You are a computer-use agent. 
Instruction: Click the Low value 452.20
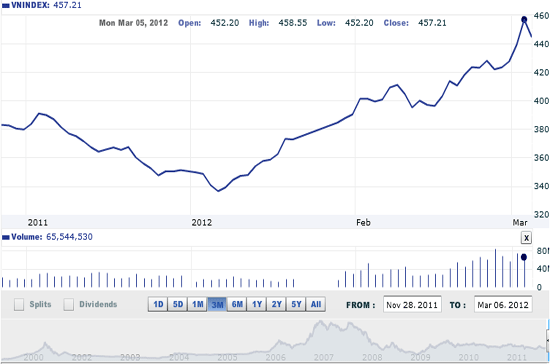(359, 23)
